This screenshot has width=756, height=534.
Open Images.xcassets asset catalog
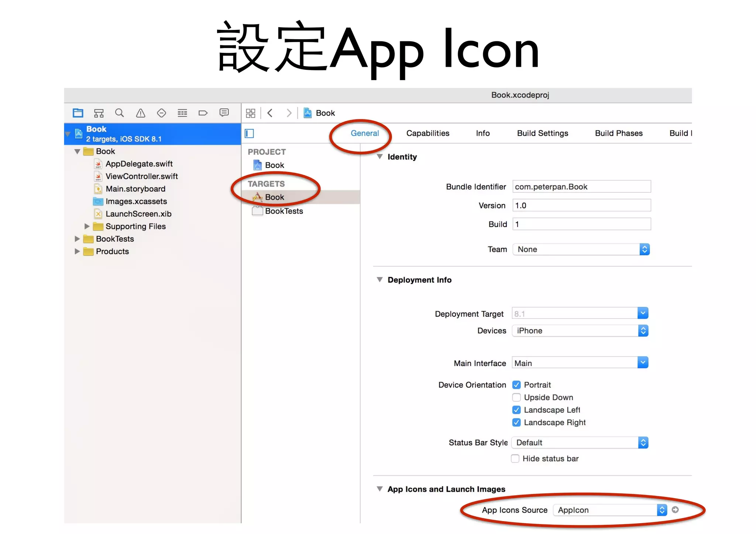point(136,201)
